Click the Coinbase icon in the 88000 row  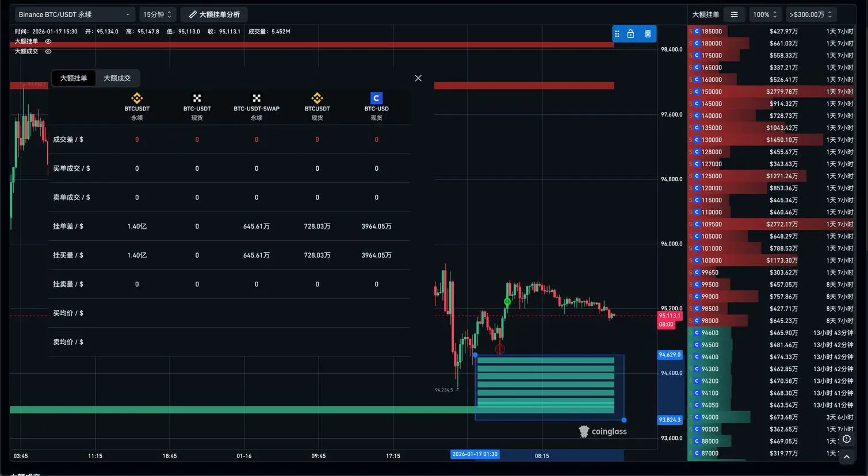pyautogui.click(x=697, y=442)
